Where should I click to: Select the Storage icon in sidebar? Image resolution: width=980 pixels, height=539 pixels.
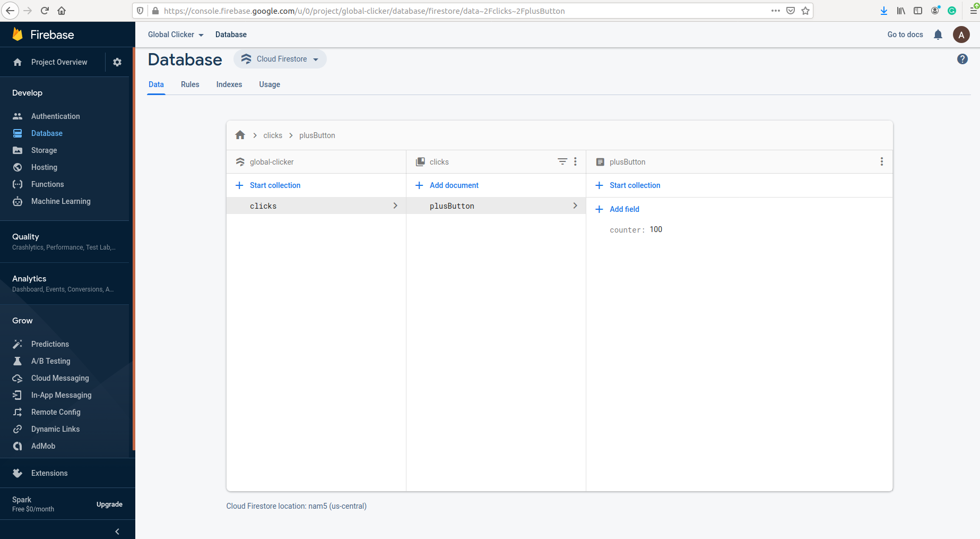click(x=18, y=150)
